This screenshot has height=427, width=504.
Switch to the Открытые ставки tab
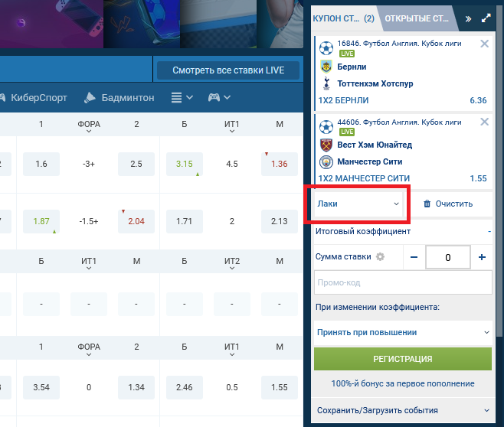click(x=417, y=18)
